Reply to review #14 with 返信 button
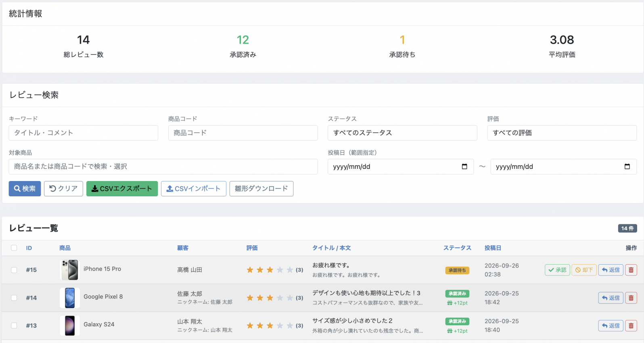 tap(611, 298)
